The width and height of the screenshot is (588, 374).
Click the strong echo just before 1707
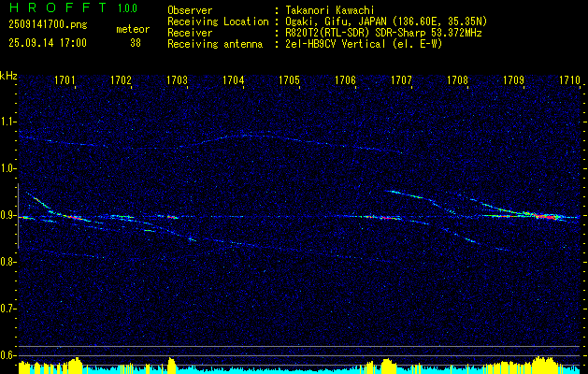click(x=388, y=217)
